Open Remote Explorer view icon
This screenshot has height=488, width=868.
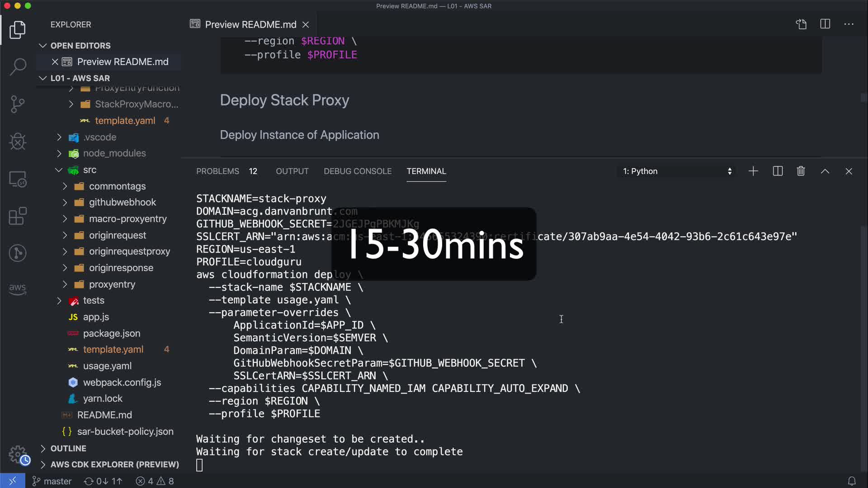pyautogui.click(x=18, y=179)
